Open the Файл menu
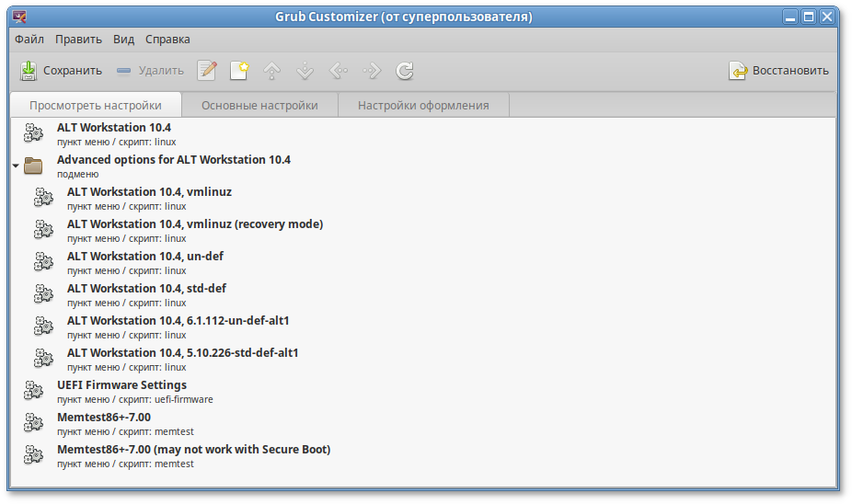 point(29,40)
